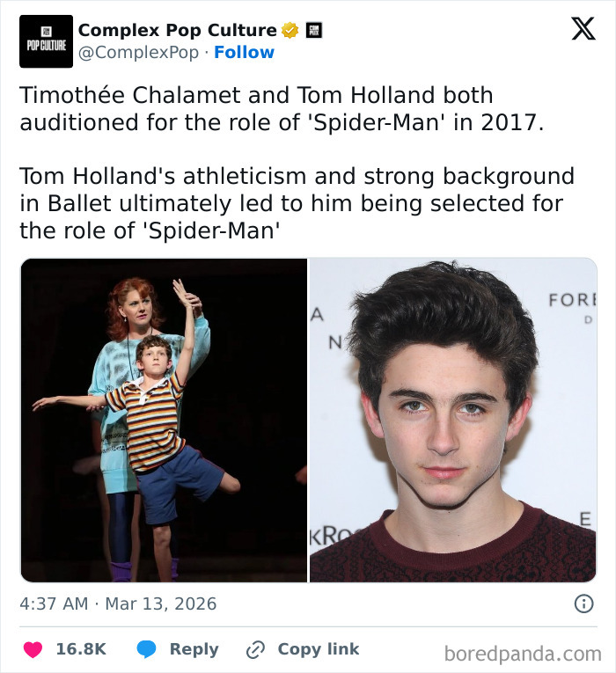
Task: Open the info icon near the timestamp
Action: coord(583,604)
